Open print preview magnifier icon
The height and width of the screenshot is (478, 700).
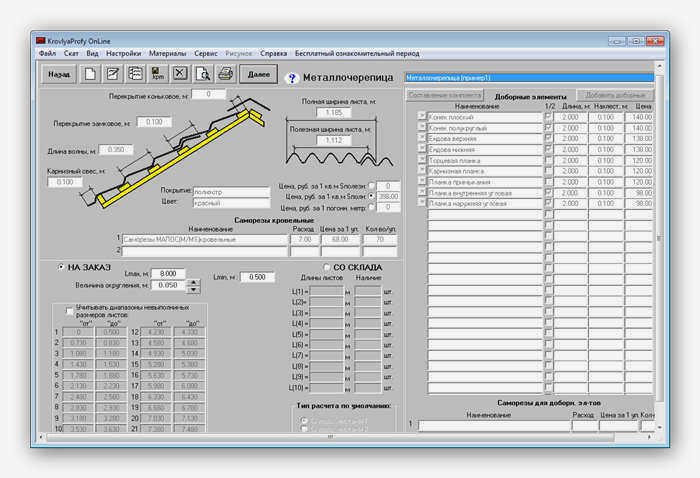[x=203, y=74]
